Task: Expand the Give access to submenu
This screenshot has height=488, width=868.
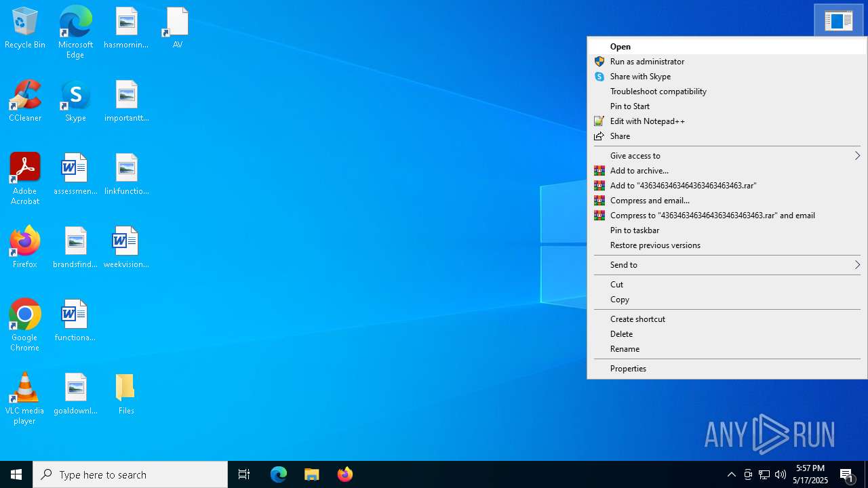Action: pos(727,156)
